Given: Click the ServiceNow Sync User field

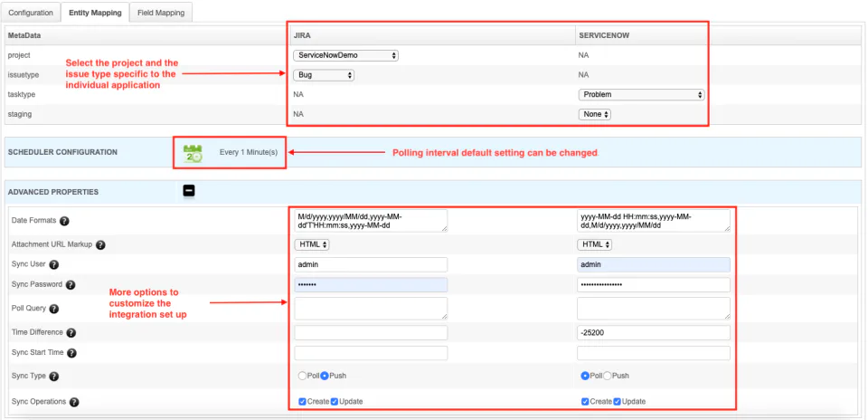Looking at the screenshot, I should point(654,265).
